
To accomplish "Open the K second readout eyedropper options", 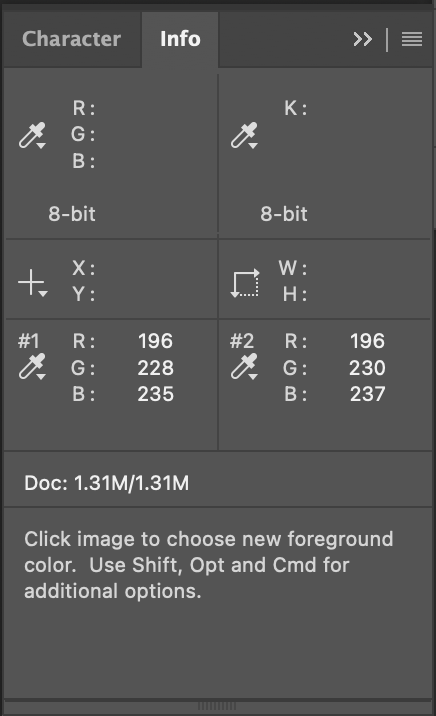I will click(244, 135).
